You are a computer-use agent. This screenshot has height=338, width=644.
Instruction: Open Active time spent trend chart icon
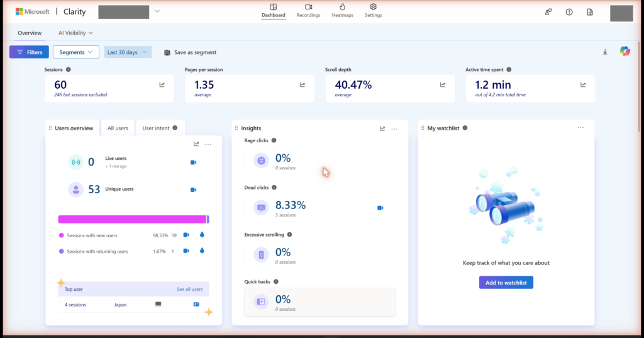click(583, 85)
